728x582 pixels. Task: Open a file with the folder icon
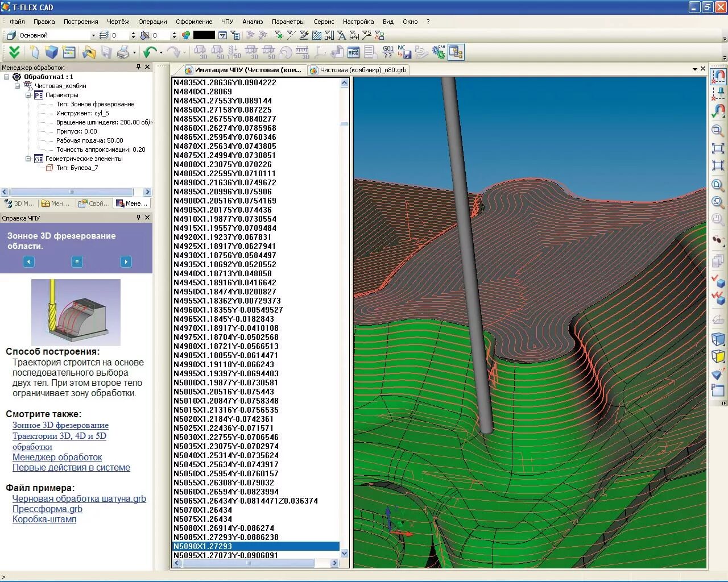click(89, 52)
